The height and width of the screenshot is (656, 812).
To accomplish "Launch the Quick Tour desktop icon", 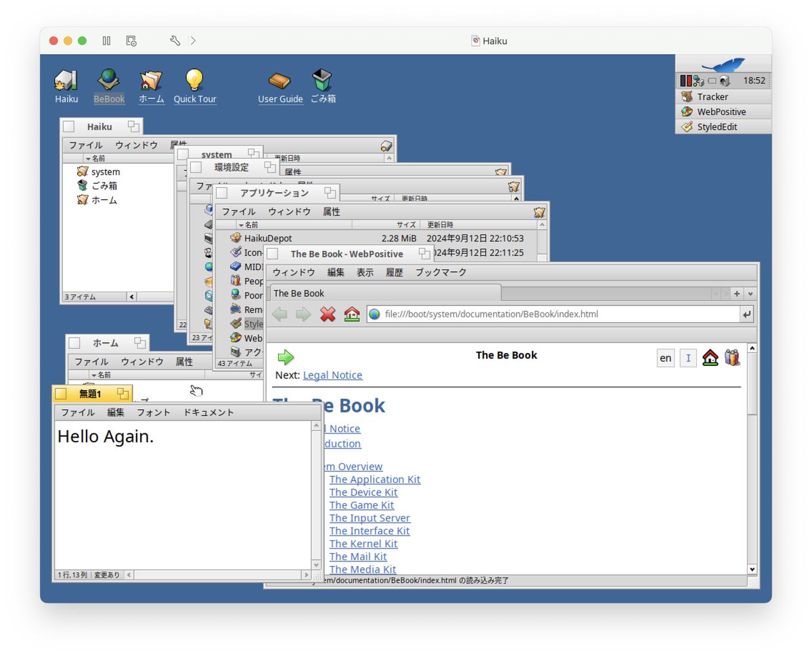I will pyautogui.click(x=195, y=79).
